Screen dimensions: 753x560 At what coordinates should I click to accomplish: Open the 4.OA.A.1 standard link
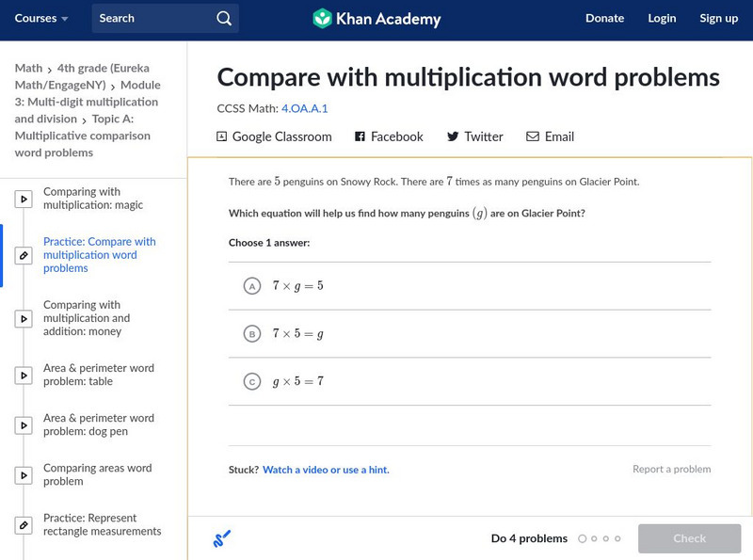click(304, 108)
